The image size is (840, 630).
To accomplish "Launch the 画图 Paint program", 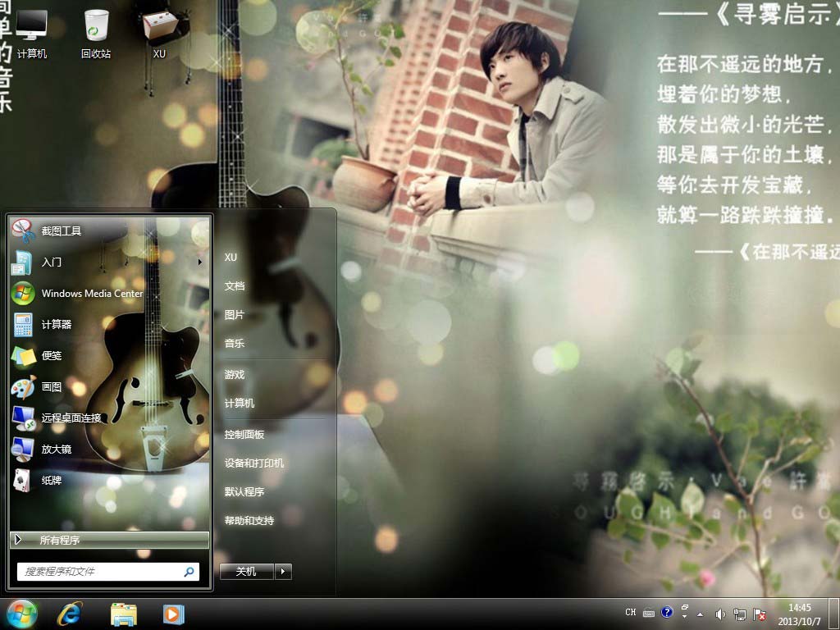I will pos(51,387).
